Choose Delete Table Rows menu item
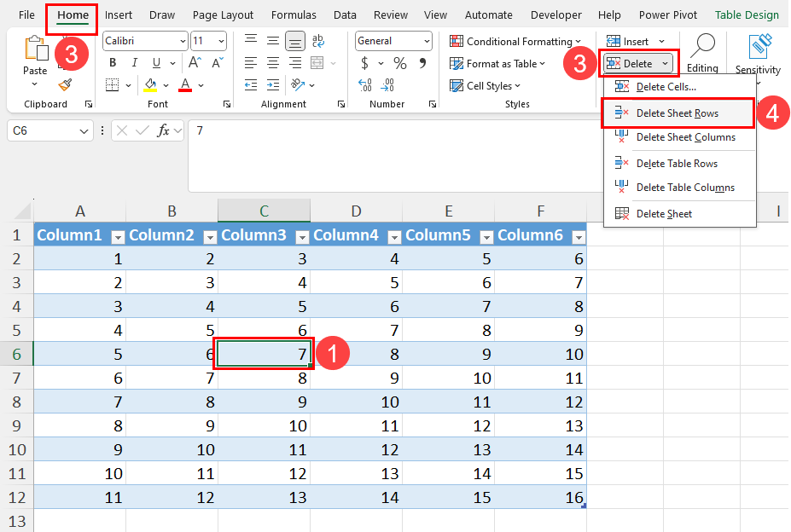Image resolution: width=791 pixels, height=532 pixels. click(x=679, y=164)
